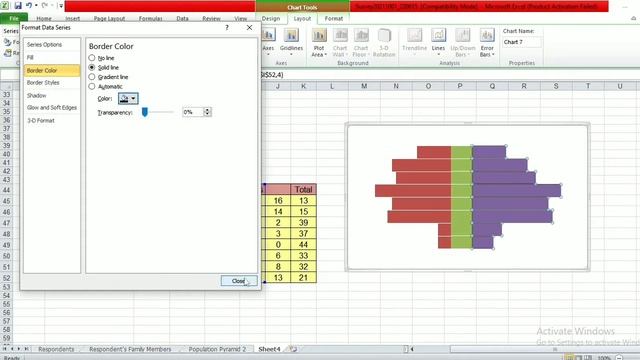The height and width of the screenshot is (360, 640).
Task: Click the Transparency percentage stepper arrows
Action: click(x=207, y=112)
